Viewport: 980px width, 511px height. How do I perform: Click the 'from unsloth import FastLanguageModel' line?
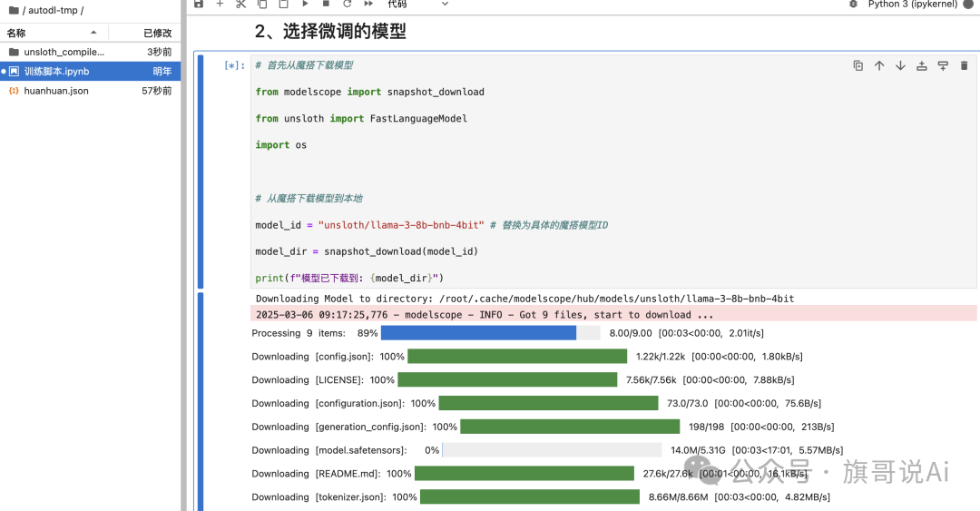pyautogui.click(x=360, y=118)
